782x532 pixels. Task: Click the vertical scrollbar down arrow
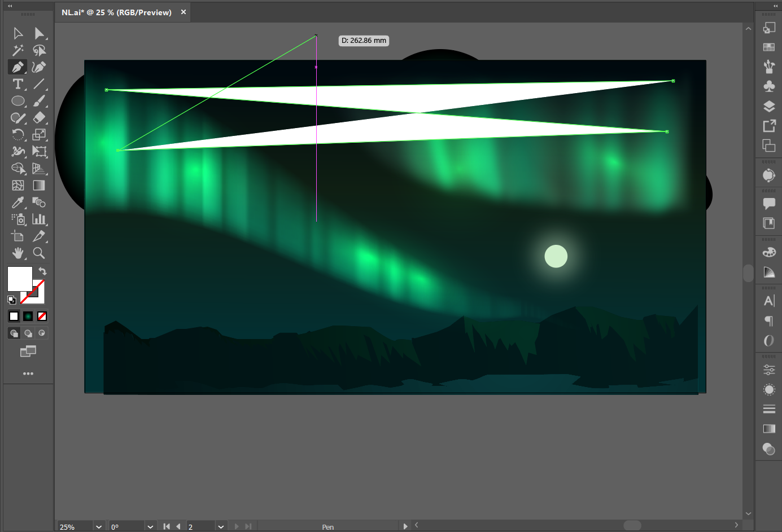(748, 514)
